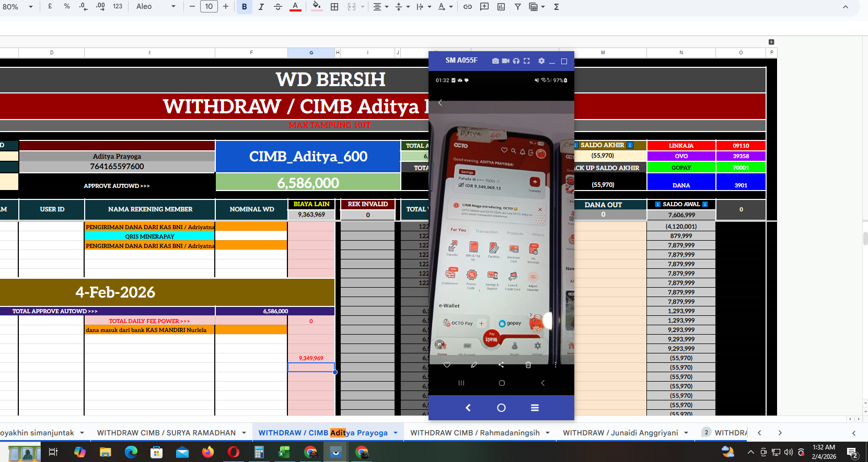Tap the gallery back arrow on phone screen

coord(440,103)
